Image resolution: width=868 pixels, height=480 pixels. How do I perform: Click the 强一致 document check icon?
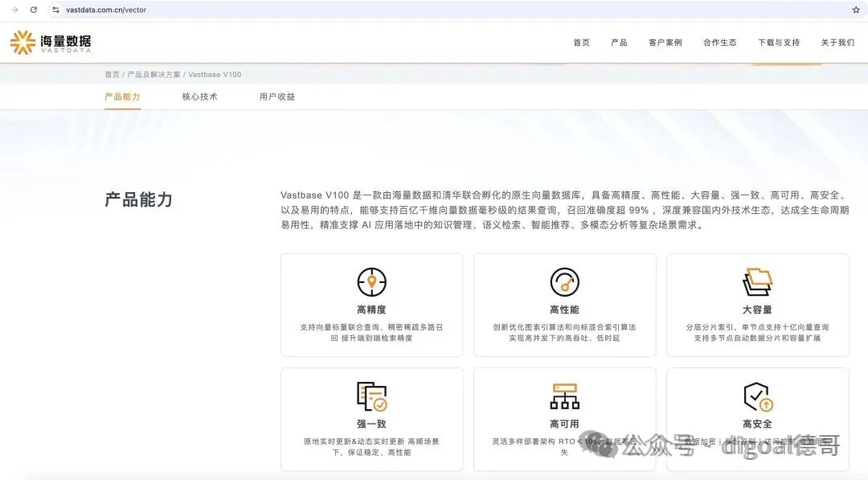371,396
